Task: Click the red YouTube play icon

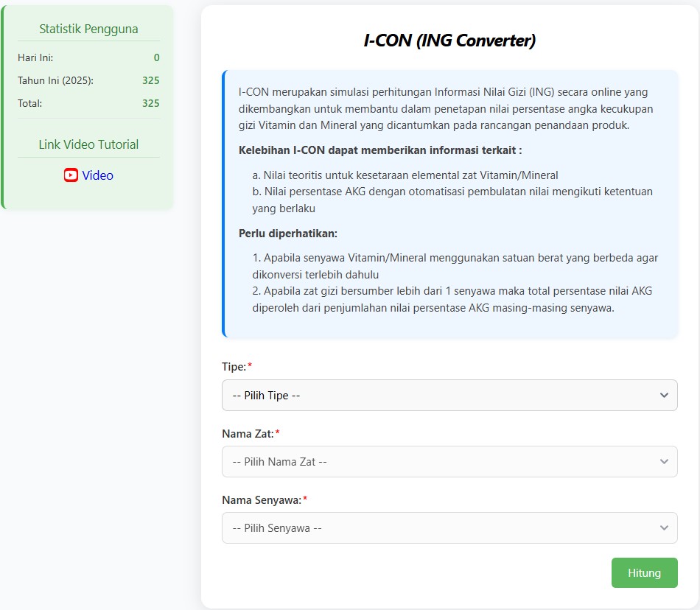Action: (71, 175)
